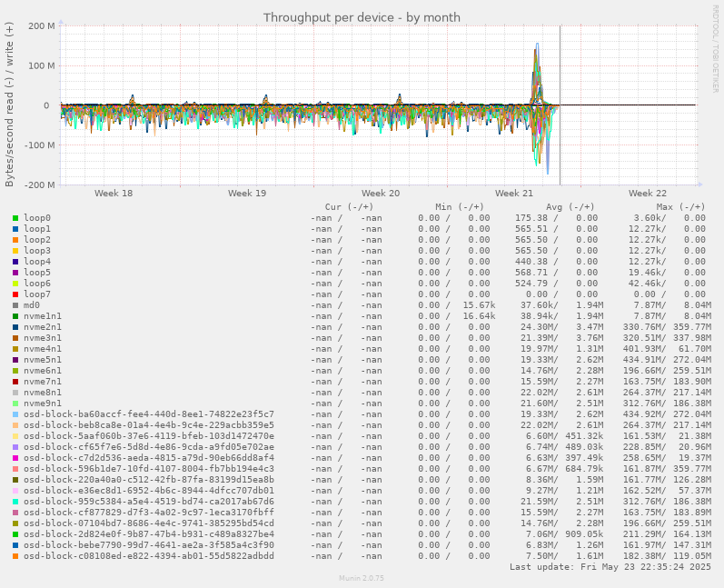Select the loop5 legend label
The height and width of the screenshot is (588, 724).
(37, 273)
